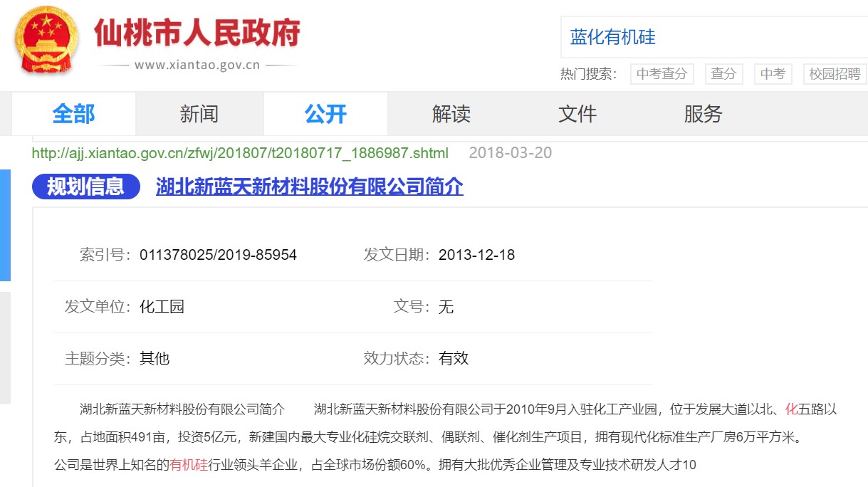The image size is (868, 487).
Task: Click the validity status value 有效
Action: (454, 358)
